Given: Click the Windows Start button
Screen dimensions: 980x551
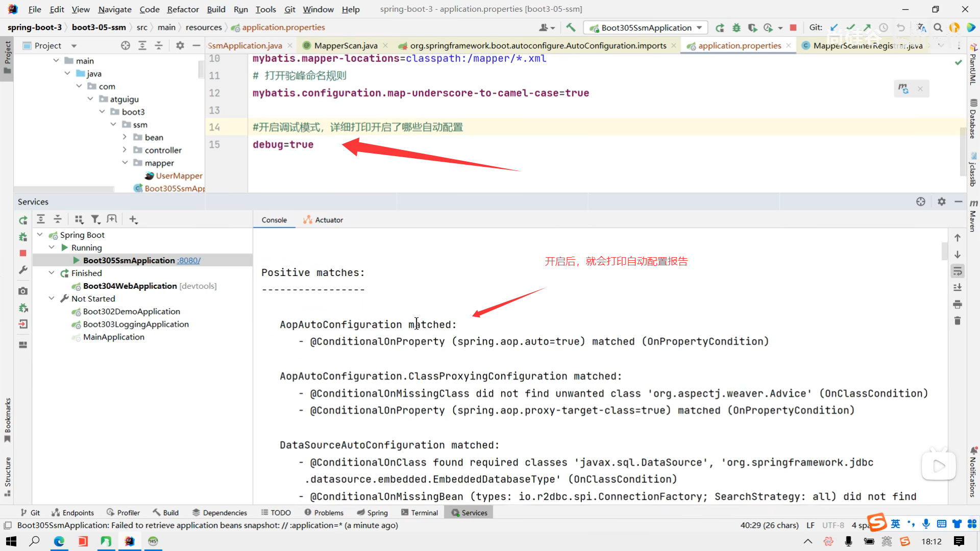Looking at the screenshot, I should click(11, 541).
